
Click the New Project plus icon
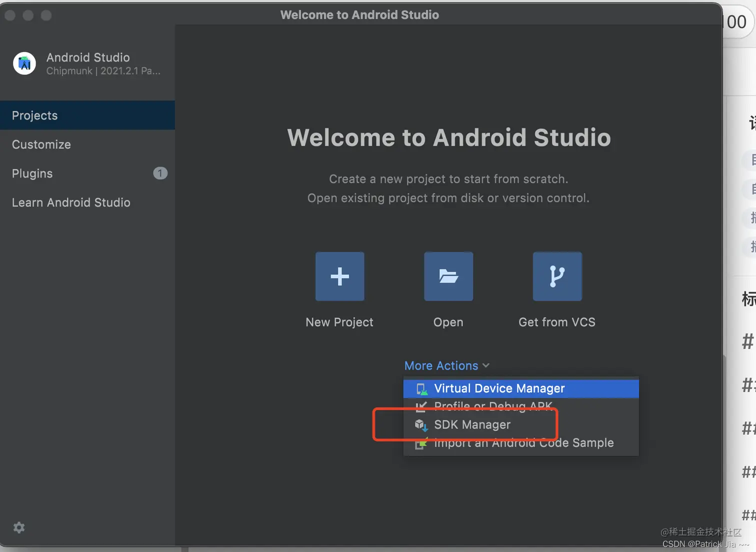(x=339, y=276)
